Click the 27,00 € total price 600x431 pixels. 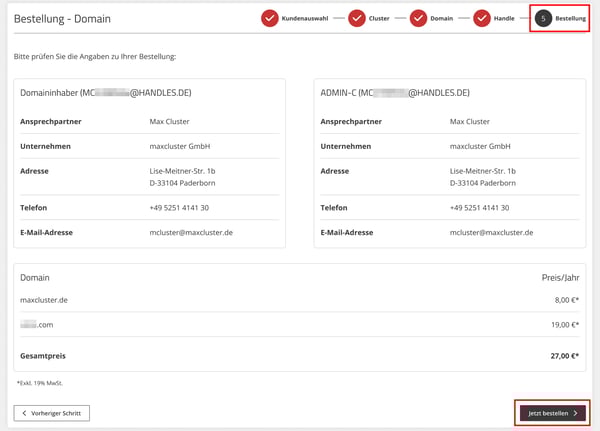(x=565, y=356)
